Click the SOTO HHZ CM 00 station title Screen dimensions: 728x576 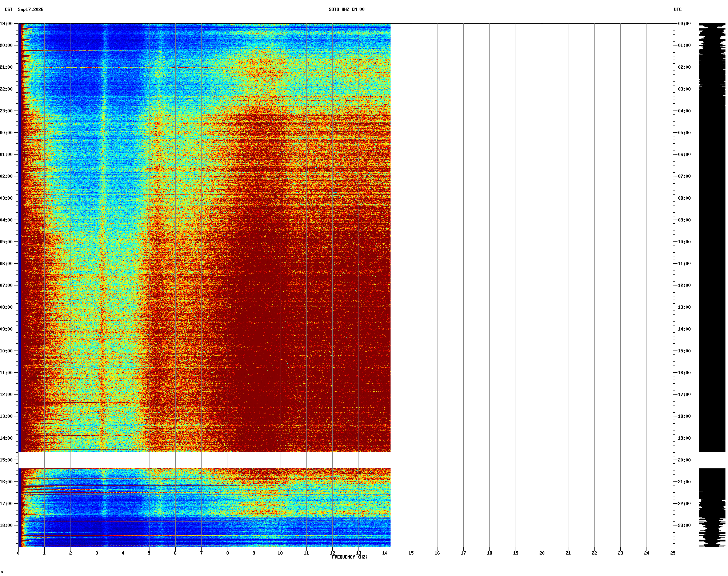346,9
